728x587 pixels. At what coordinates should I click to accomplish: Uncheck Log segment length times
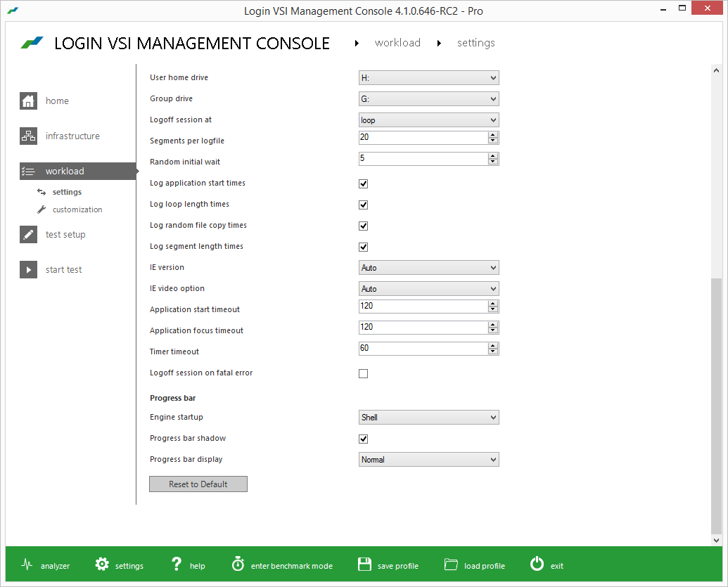[364, 247]
